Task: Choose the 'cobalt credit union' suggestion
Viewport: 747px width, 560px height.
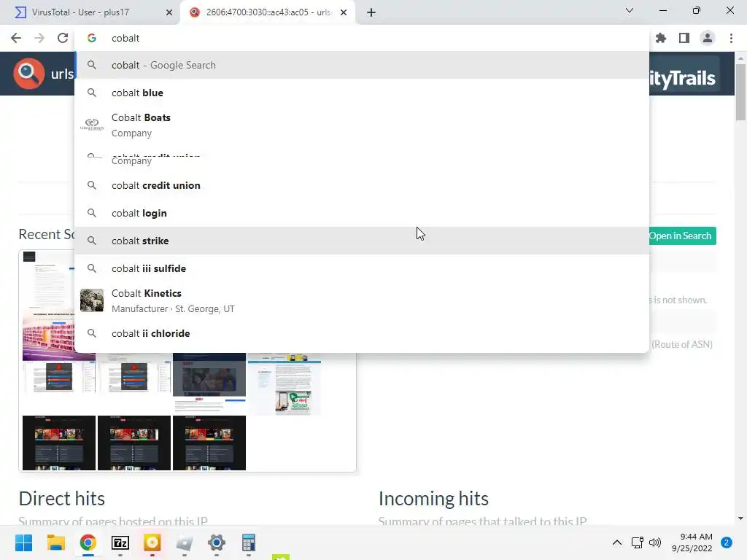Action: [x=362, y=186]
